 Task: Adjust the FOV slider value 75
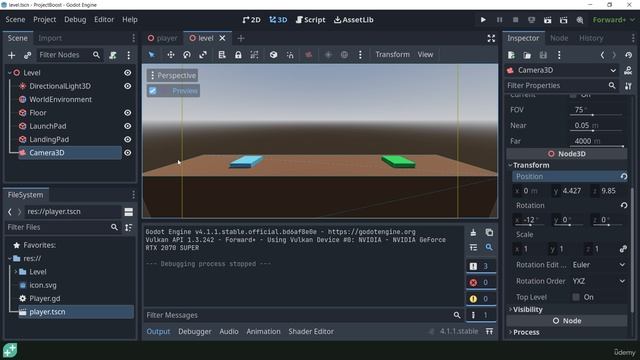tap(596, 110)
